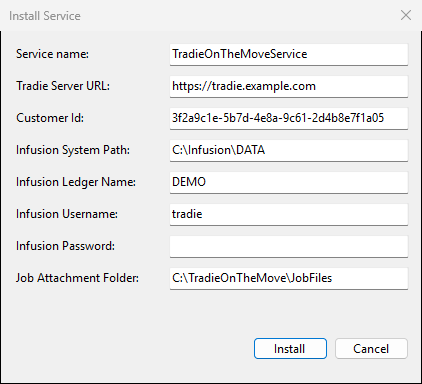Click the 'Infusion Username:' label

point(67,214)
